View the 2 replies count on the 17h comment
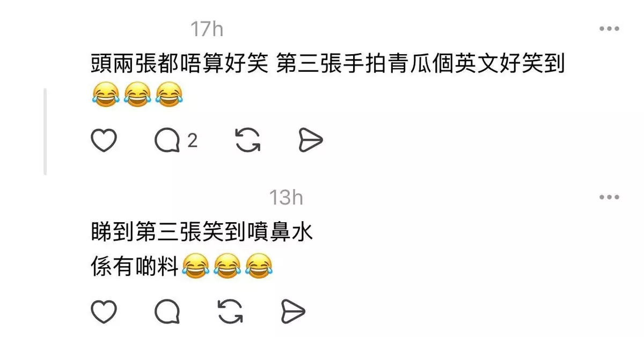 (192, 141)
